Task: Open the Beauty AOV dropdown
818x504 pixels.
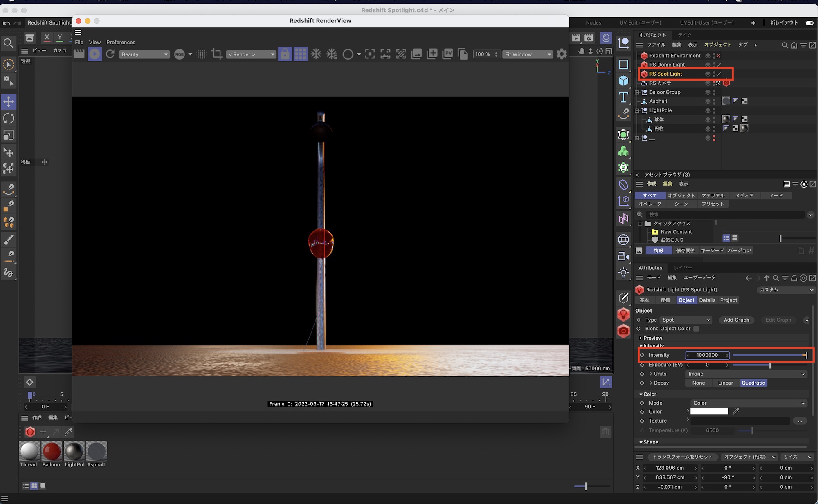Action: pyautogui.click(x=145, y=54)
